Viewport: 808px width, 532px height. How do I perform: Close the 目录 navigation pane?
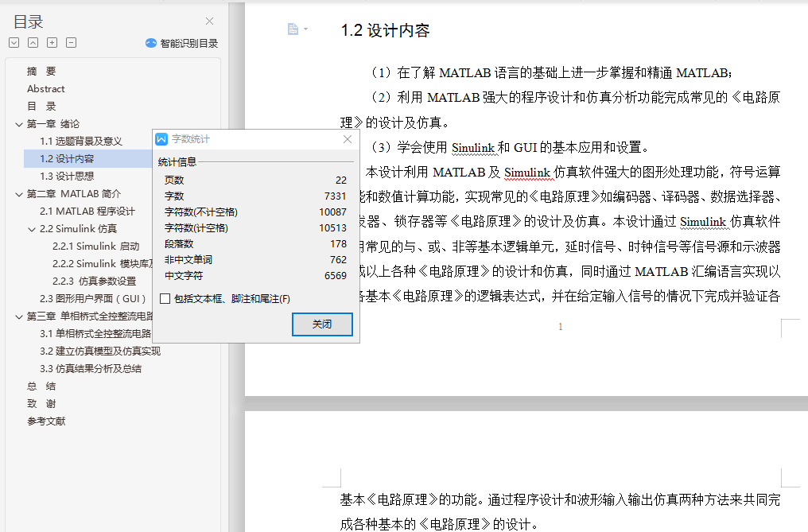click(209, 21)
